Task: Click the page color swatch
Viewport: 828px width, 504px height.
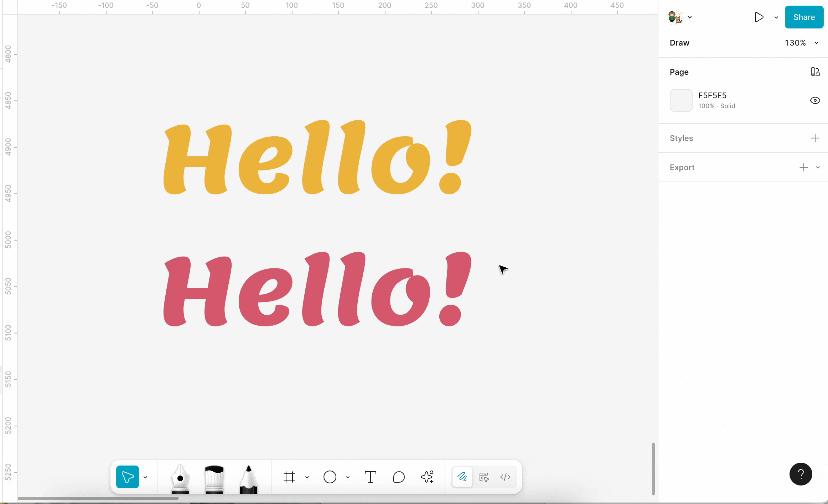Action: click(x=681, y=100)
